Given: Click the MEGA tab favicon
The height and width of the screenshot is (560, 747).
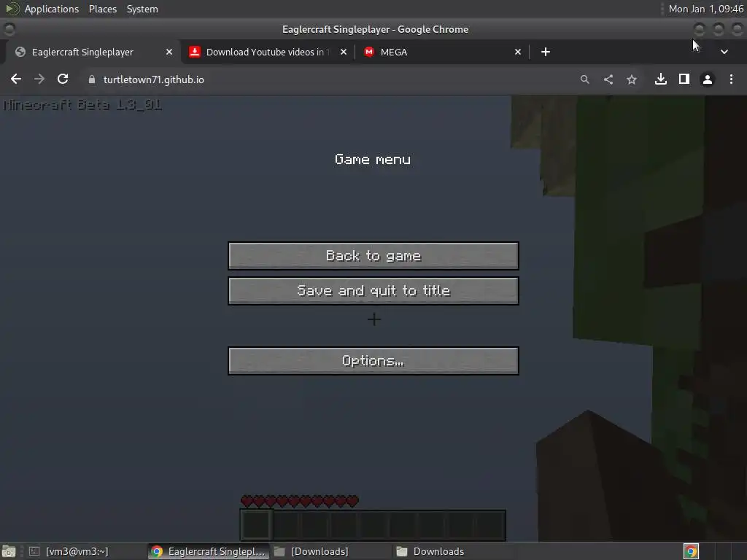Looking at the screenshot, I should 368,52.
